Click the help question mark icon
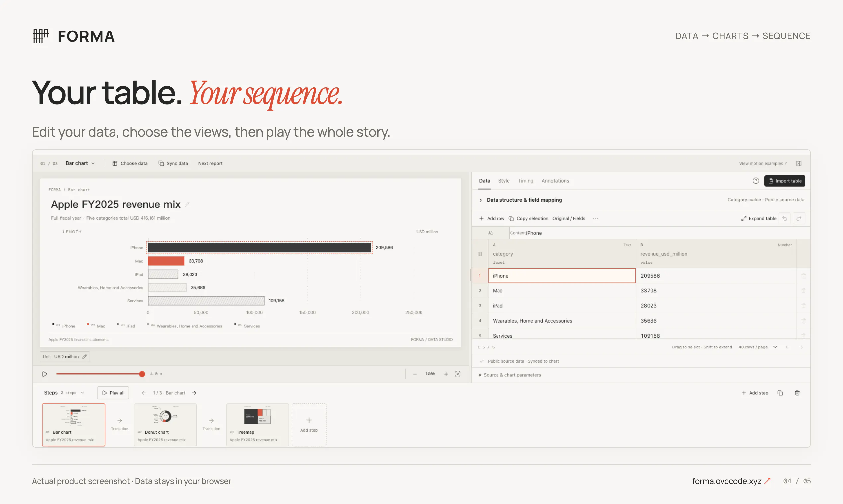The width and height of the screenshot is (843, 504). click(756, 181)
